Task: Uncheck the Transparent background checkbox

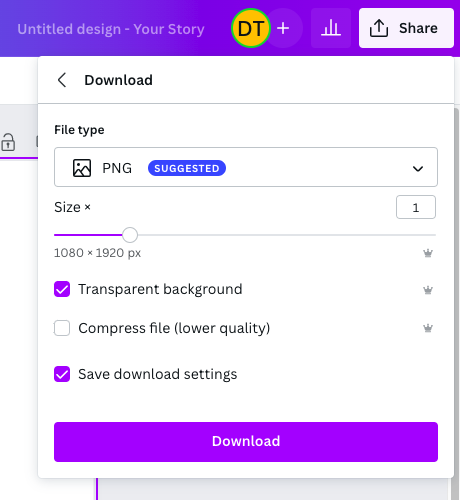Action: 62,289
